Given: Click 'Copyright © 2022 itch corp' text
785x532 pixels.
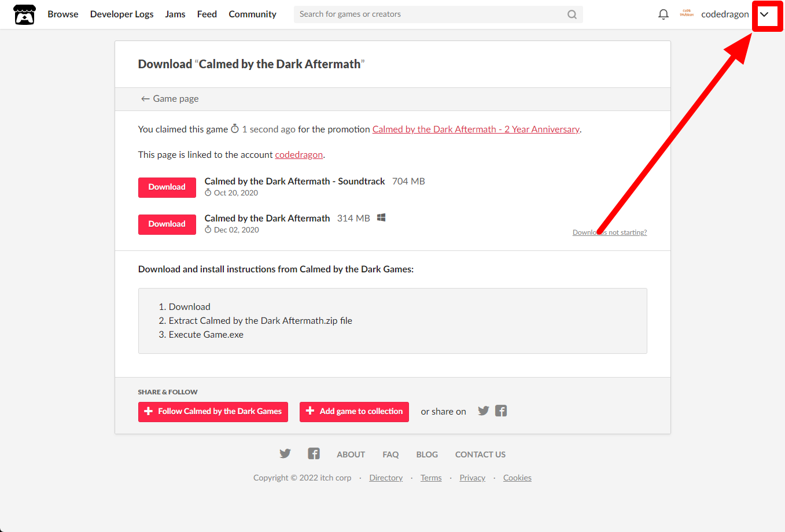Looking at the screenshot, I should coord(303,478).
